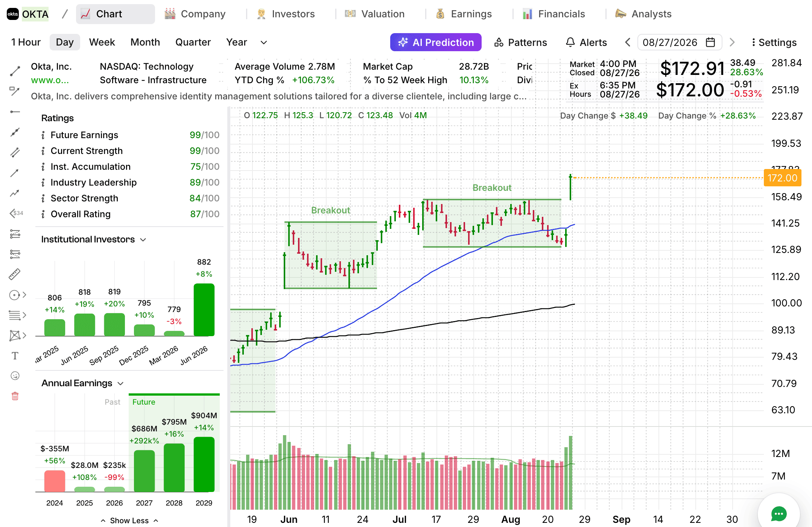812x527 pixels.
Task: Select the Quarter timeframe
Action: click(193, 42)
